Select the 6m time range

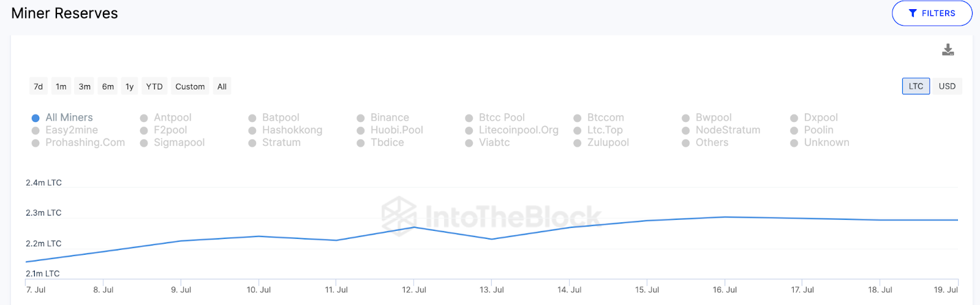click(x=108, y=86)
